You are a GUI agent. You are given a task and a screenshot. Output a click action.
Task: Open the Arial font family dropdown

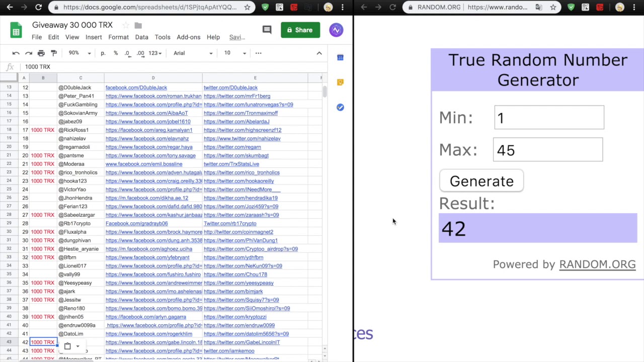point(193,53)
